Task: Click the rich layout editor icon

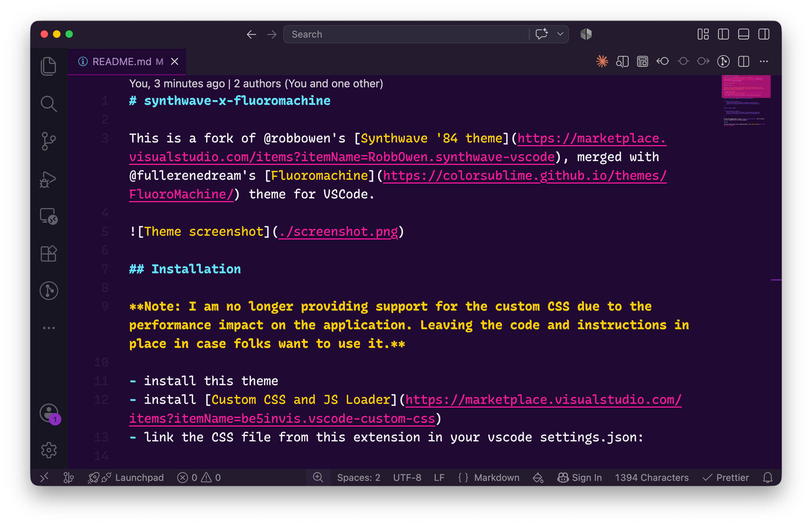Action: [642, 61]
